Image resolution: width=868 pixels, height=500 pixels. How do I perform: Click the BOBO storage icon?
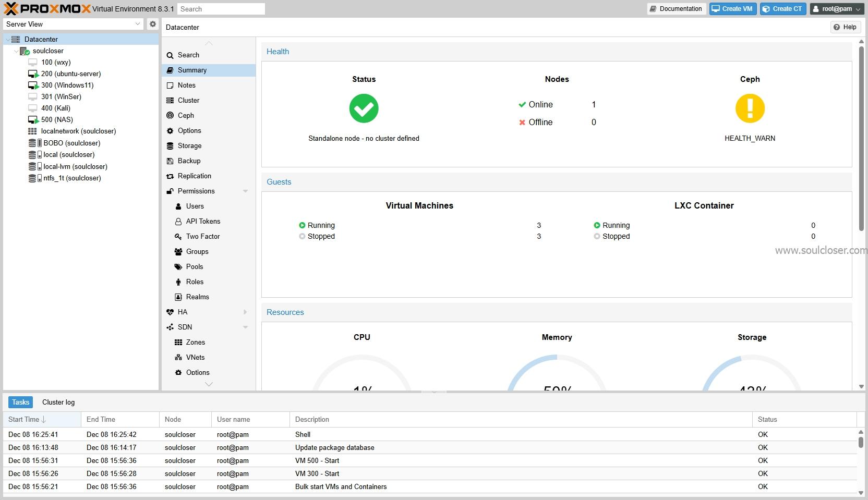pyautogui.click(x=34, y=143)
